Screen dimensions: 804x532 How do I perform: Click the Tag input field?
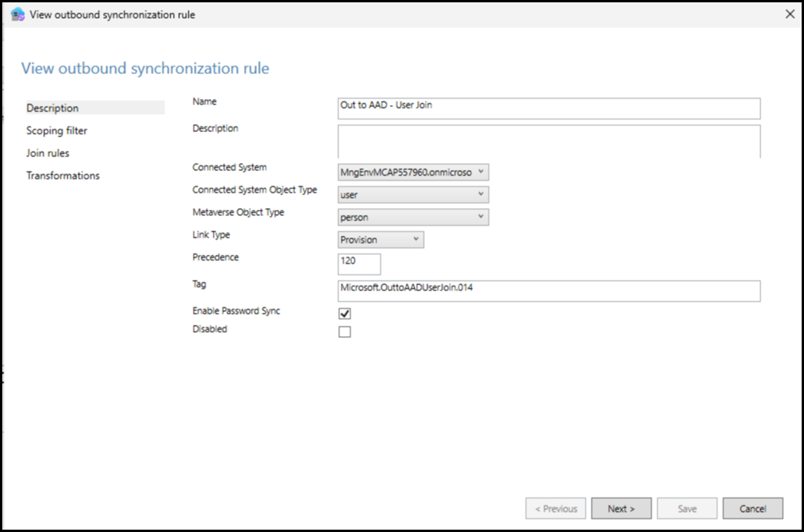[x=548, y=290]
